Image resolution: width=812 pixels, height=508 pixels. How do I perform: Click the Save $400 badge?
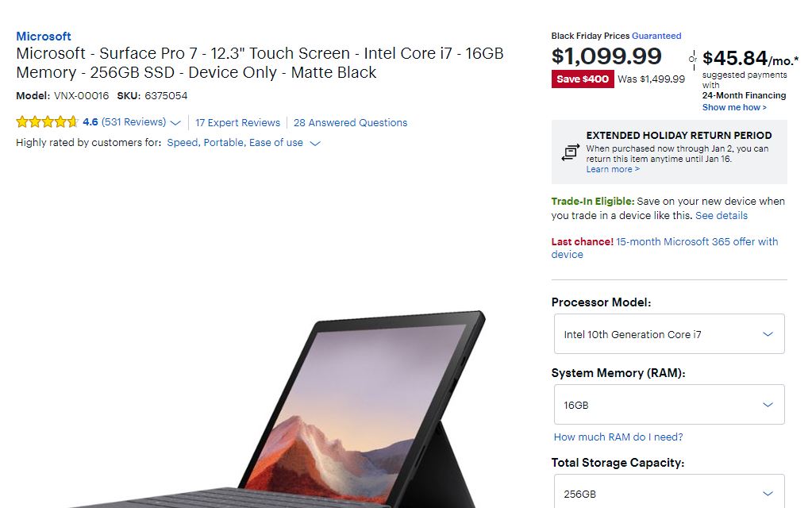pyautogui.click(x=583, y=79)
